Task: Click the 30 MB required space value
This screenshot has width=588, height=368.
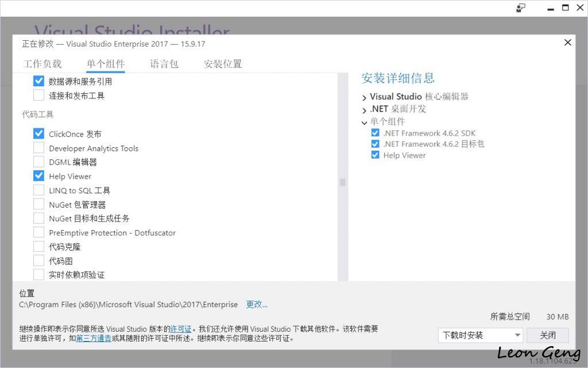Action: coord(557,317)
